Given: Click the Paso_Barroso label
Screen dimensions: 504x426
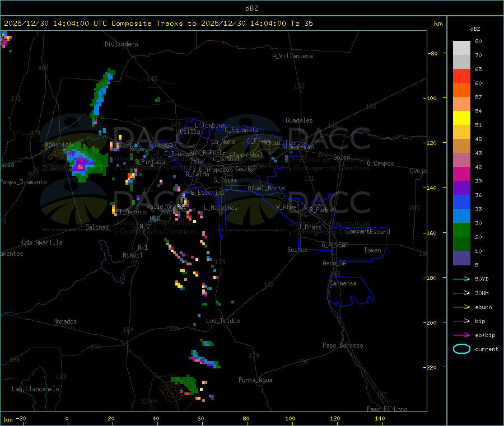Looking at the screenshot, I should pyautogui.click(x=343, y=345).
